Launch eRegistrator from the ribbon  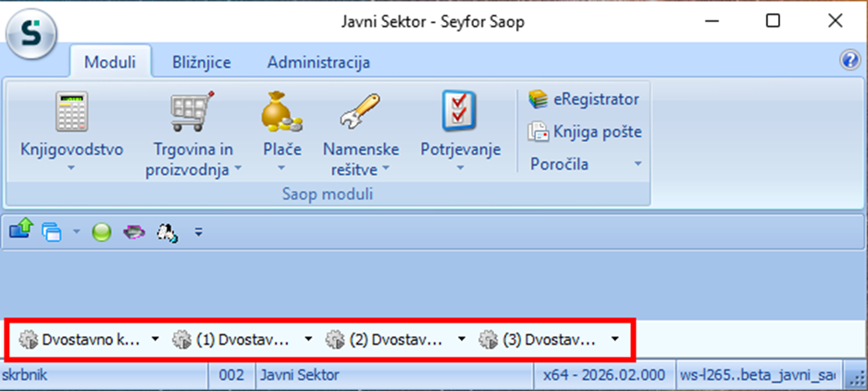584,99
